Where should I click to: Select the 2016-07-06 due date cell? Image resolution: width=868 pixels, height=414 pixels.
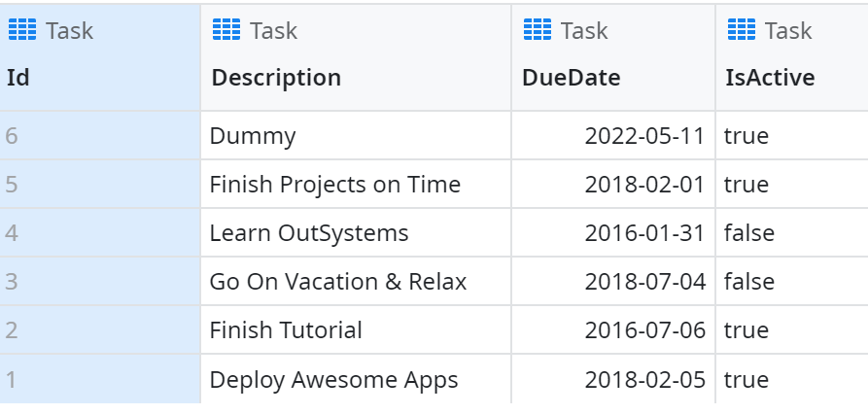pyautogui.click(x=643, y=330)
